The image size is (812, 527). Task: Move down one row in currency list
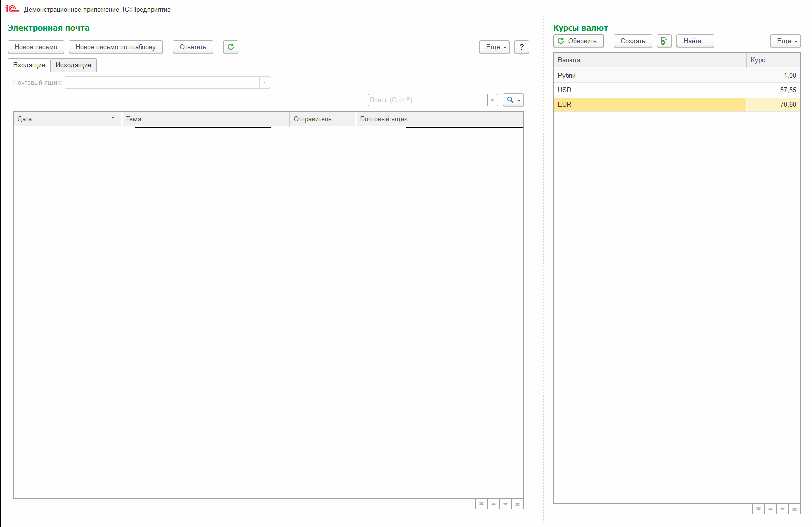[782, 509]
